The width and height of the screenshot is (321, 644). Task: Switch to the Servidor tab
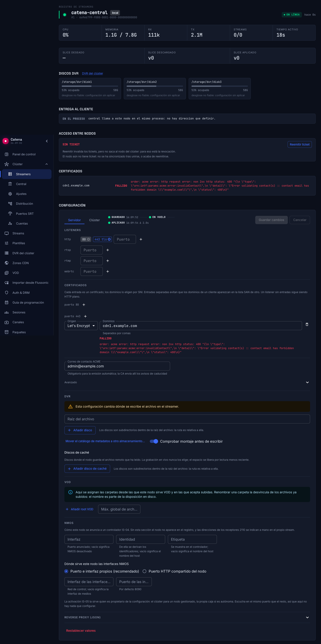(74, 220)
